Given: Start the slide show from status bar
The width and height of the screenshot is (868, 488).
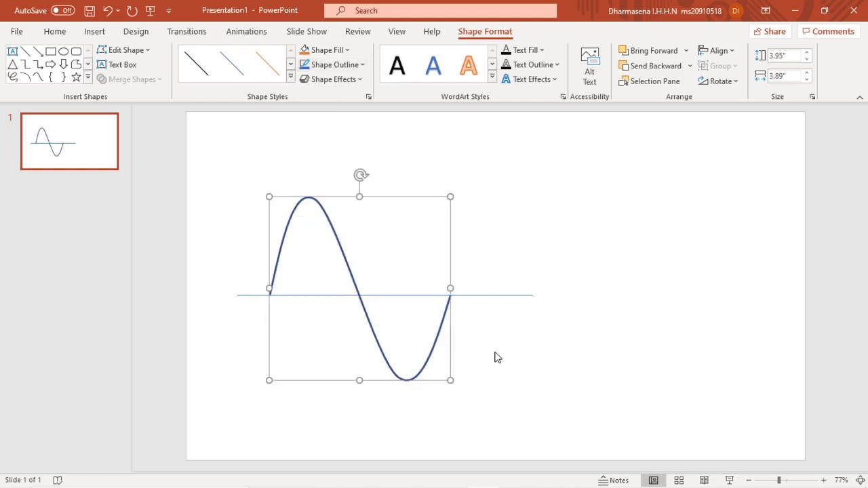Looking at the screenshot, I should tap(730, 480).
